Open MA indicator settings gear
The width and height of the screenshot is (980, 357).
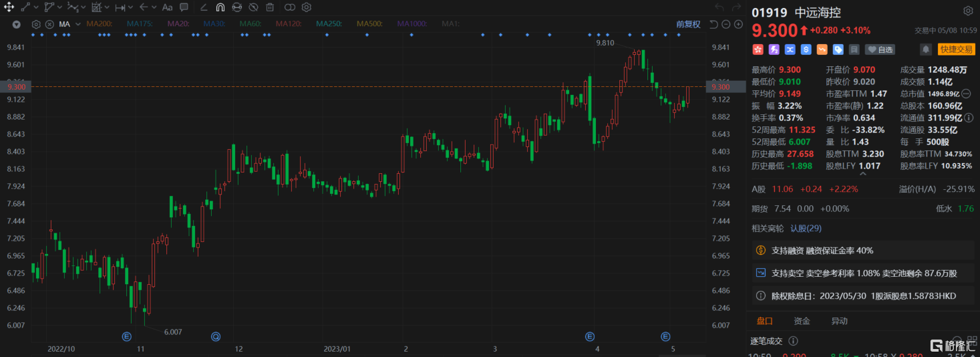[x=36, y=24]
